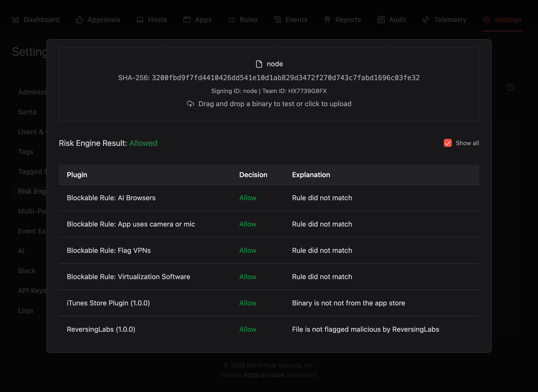Select ReversingLabs (1.0.0) row
The image size is (538, 392).
(269, 329)
